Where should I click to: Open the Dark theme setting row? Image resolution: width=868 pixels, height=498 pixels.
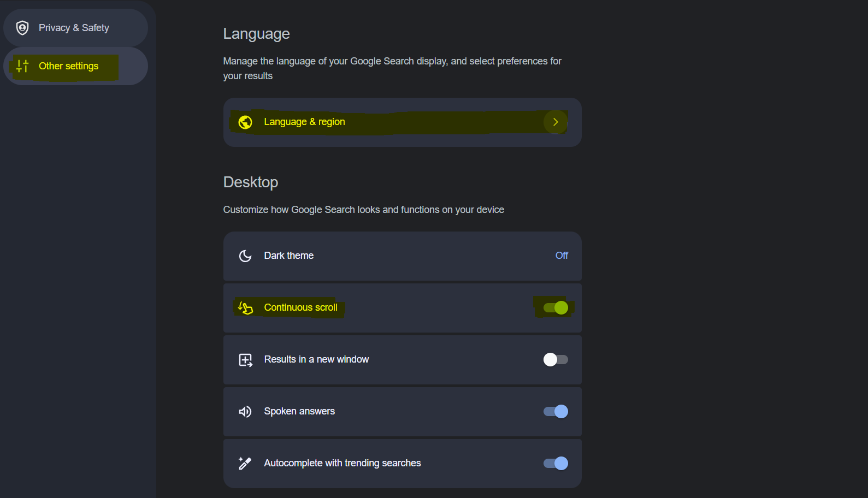(402, 256)
